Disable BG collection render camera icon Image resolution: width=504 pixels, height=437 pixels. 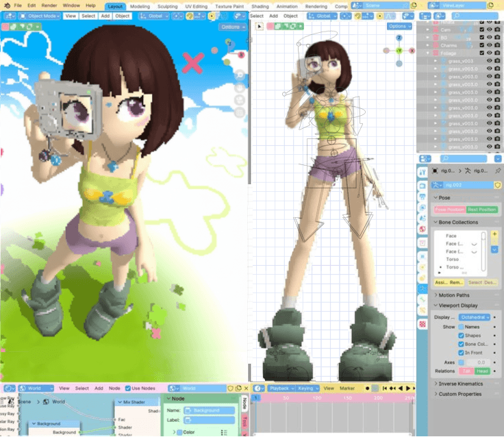point(497,38)
